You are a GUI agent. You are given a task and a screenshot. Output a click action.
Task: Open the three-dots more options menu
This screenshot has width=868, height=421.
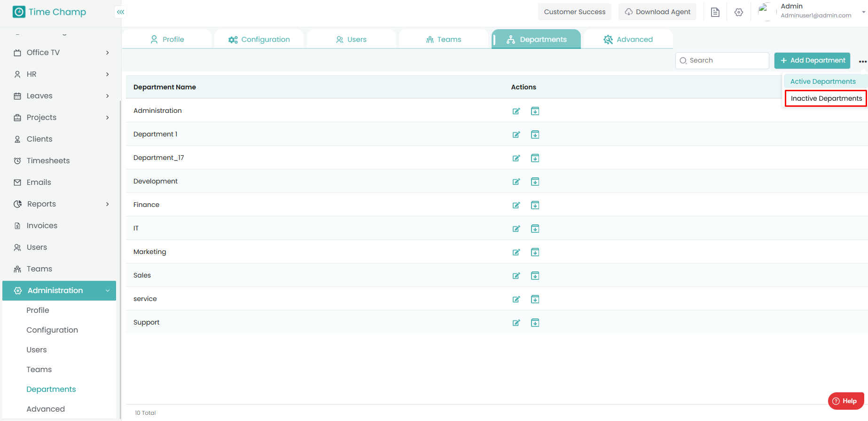pyautogui.click(x=862, y=61)
